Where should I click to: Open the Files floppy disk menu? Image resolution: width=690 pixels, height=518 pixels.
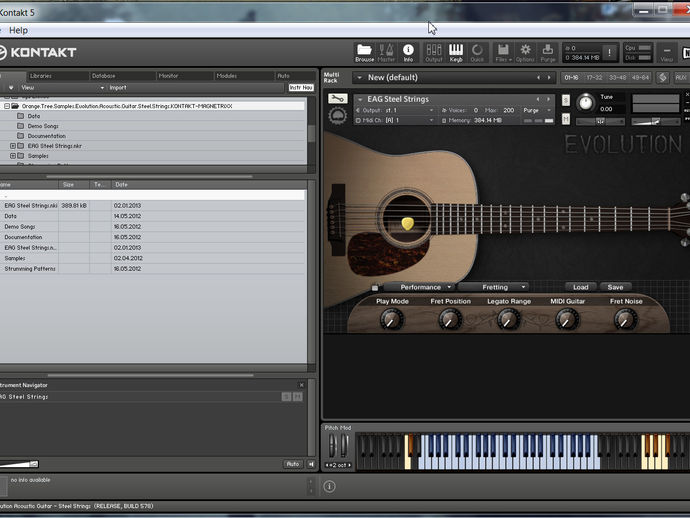pos(503,53)
